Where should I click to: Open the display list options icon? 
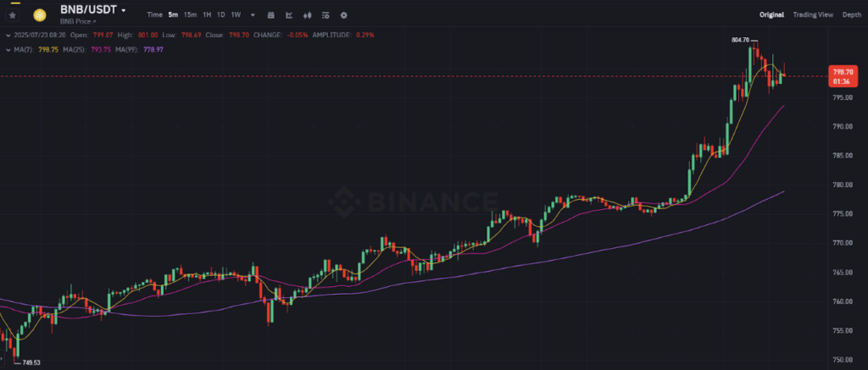pyautogui.click(x=325, y=15)
